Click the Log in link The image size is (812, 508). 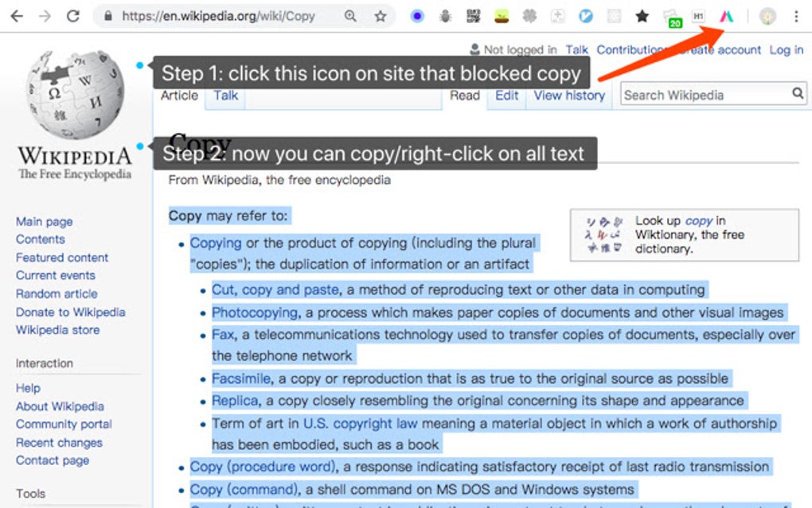coord(786,49)
